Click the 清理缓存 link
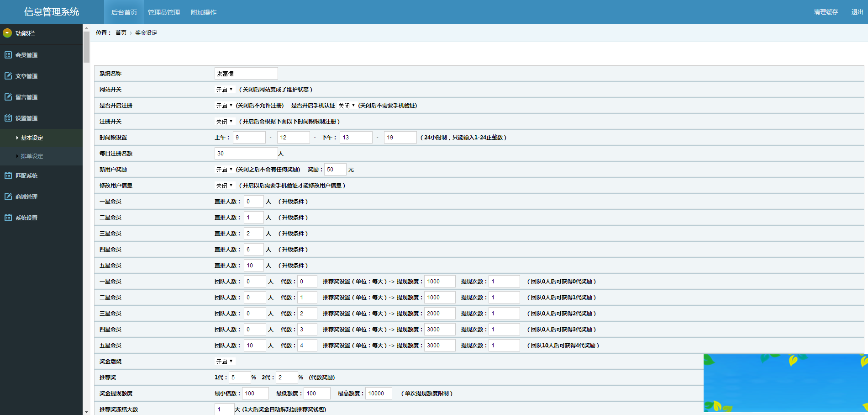The width and height of the screenshot is (868, 415). [x=826, y=12]
